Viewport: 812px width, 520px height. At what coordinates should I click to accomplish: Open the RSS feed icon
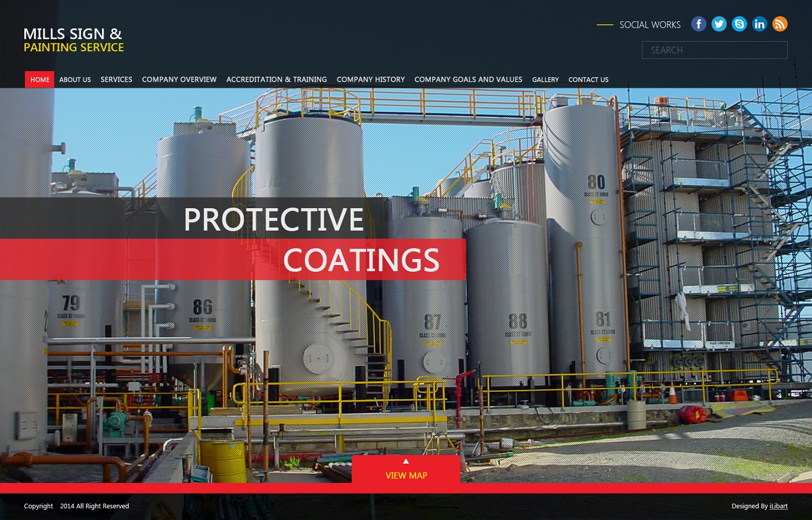pos(780,24)
